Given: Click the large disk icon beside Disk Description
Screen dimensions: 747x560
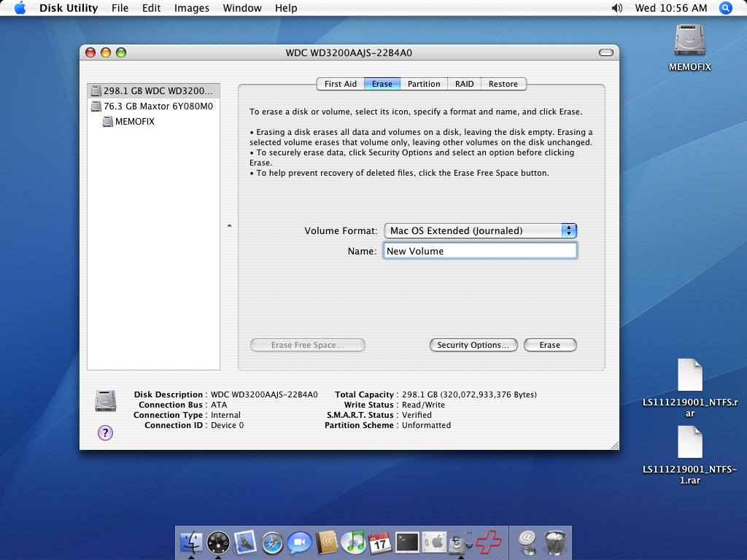Looking at the screenshot, I should point(105,400).
